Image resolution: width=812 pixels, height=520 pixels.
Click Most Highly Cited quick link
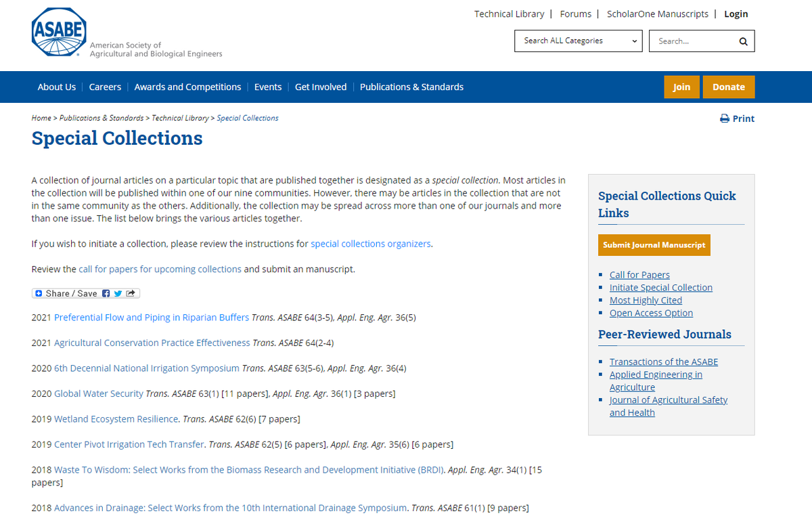[646, 300]
